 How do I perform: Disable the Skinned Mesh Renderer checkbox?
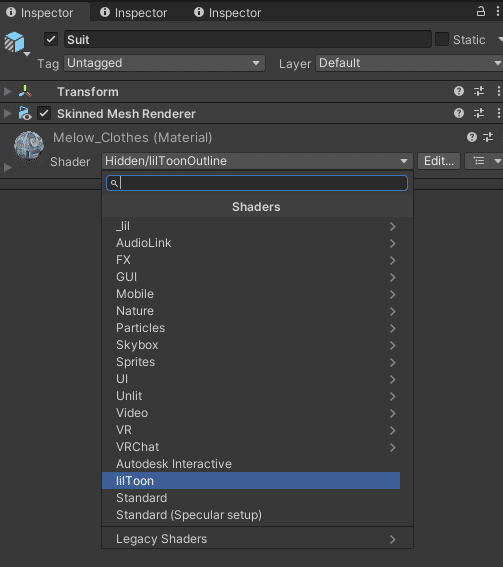tap(44, 113)
